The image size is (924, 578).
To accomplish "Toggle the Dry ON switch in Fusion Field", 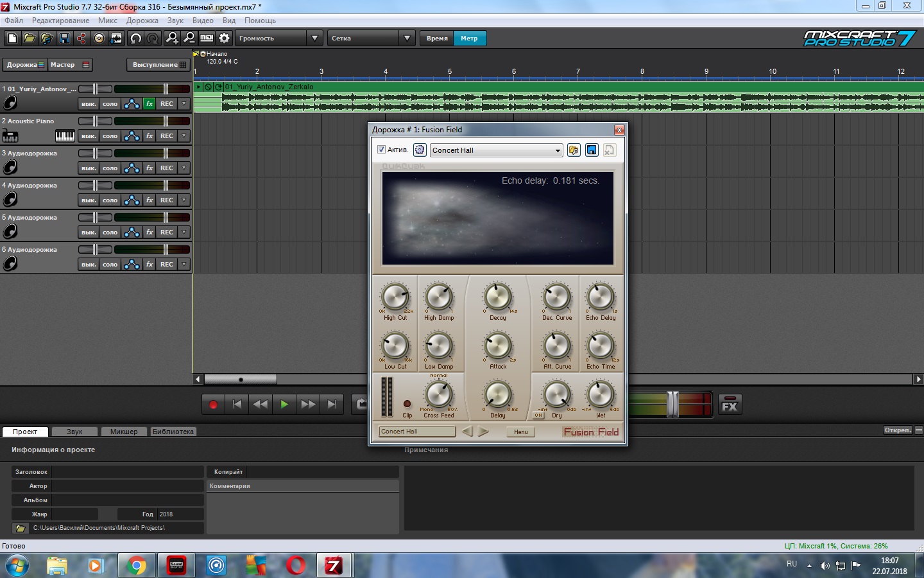I will [x=538, y=416].
